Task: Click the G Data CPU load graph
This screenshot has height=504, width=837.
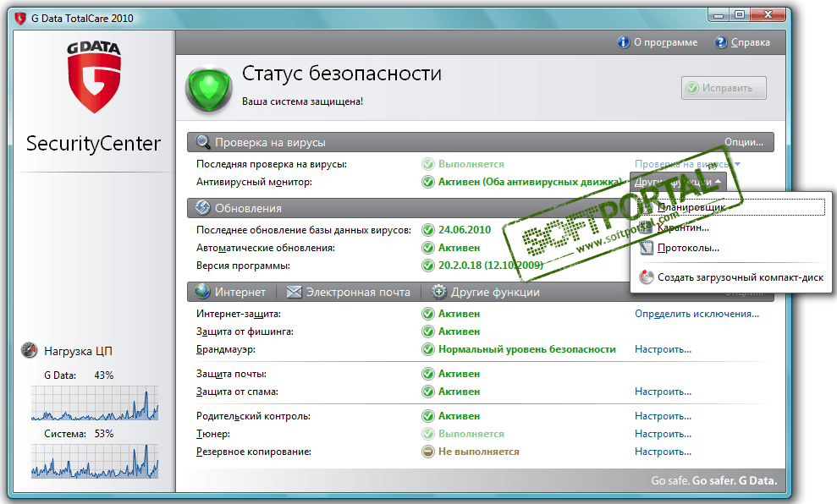Action: pyautogui.click(x=95, y=403)
